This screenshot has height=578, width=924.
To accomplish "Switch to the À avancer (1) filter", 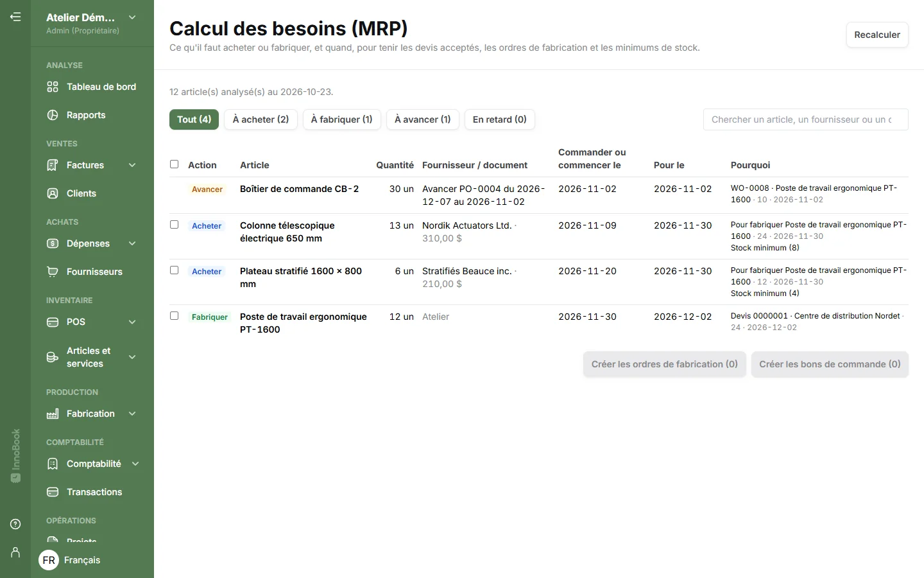I will (422, 119).
